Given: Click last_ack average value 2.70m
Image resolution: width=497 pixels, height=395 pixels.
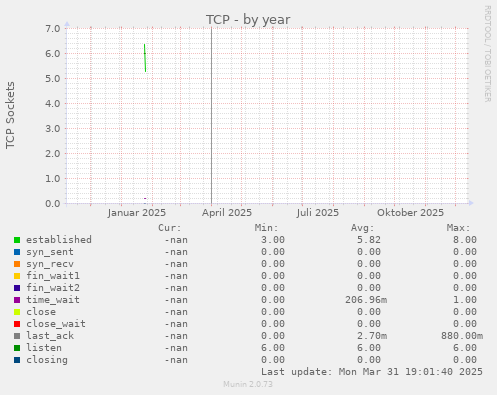Looking at the screenshot, I should click(x=372, y=336).
